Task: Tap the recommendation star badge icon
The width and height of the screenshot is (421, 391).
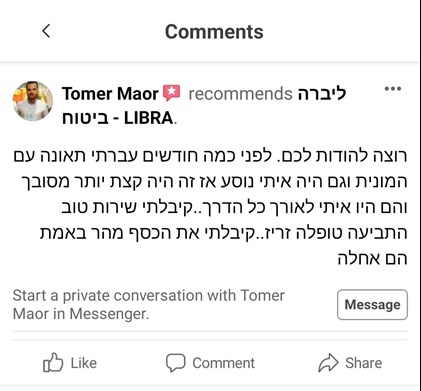Action: [171, 93]
